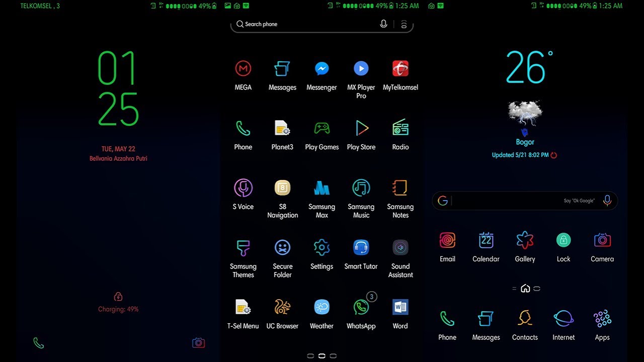Tap the lock screen phone shortcut
The width and height of the screenshot is (644, 362).
(x=39, y=343)
